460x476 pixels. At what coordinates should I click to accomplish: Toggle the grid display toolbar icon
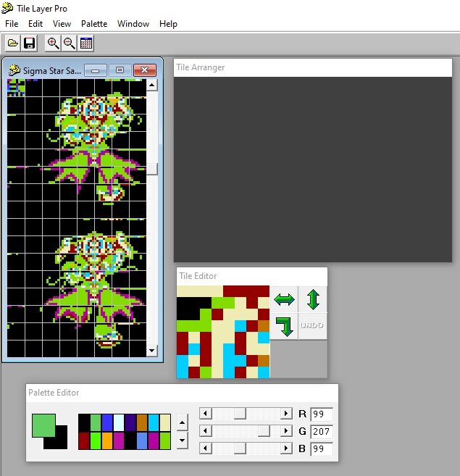(x=86, y=43)
